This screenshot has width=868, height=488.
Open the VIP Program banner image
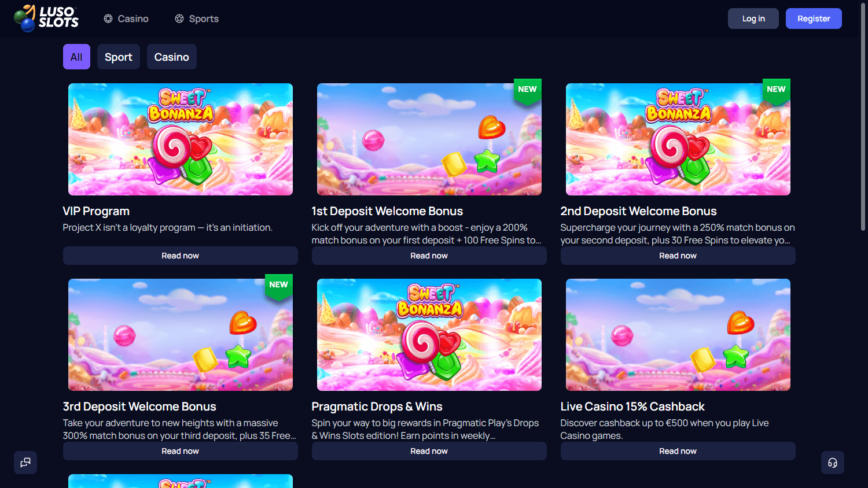coord(181,139)
